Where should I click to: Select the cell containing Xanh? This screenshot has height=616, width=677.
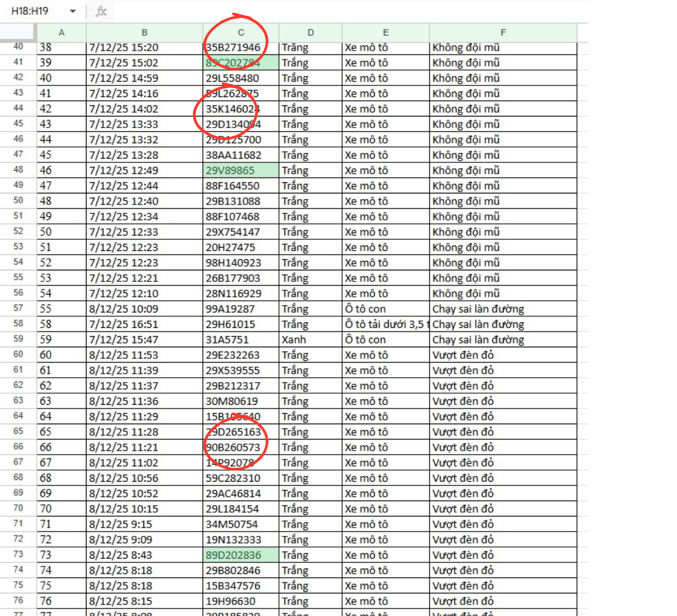311,339
